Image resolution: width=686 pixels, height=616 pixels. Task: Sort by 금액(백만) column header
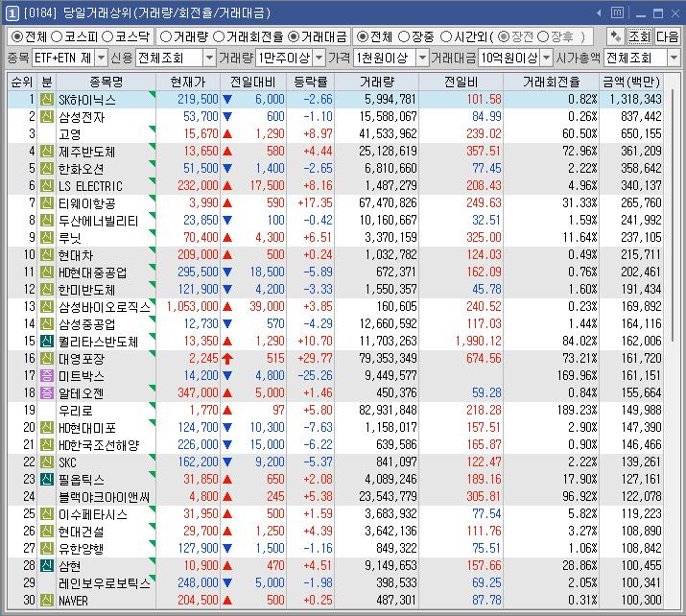point(631,82)
